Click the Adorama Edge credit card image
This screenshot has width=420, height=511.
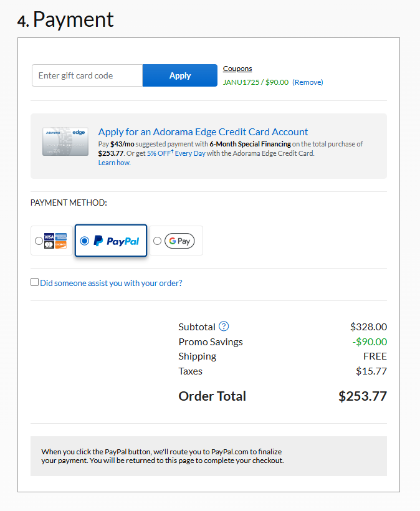[65, 141]
